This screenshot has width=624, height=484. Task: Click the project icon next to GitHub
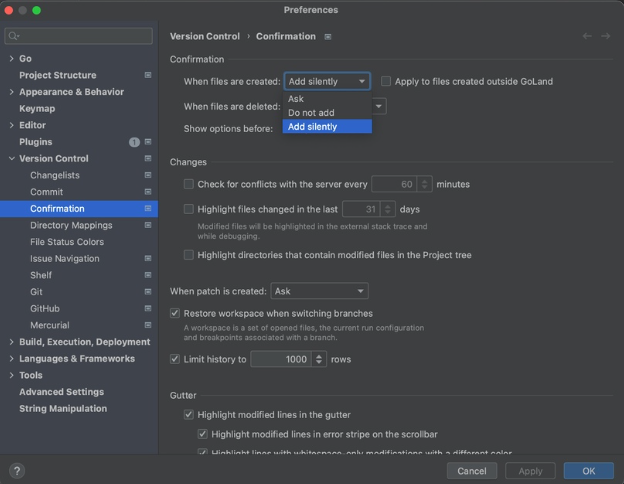tap(148, 308)
